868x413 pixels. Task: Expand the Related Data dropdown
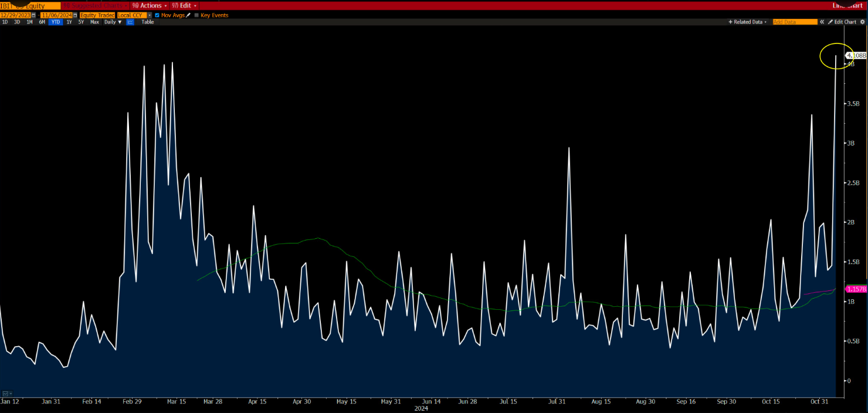[748, 22]
